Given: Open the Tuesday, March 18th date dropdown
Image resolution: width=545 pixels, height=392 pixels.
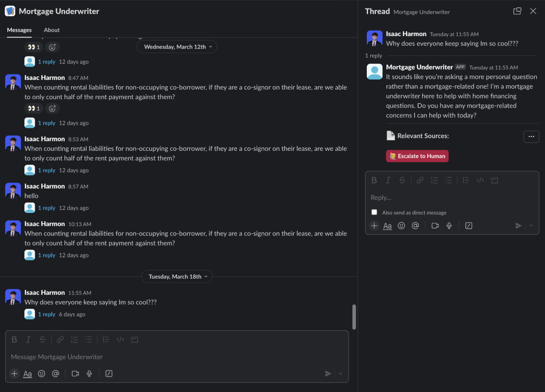Looking at the screenshot, I should (x=177, y=276).
